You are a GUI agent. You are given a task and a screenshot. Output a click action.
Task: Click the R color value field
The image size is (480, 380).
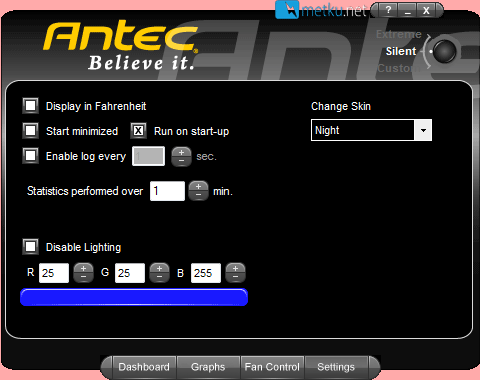(x=54, y=273)
